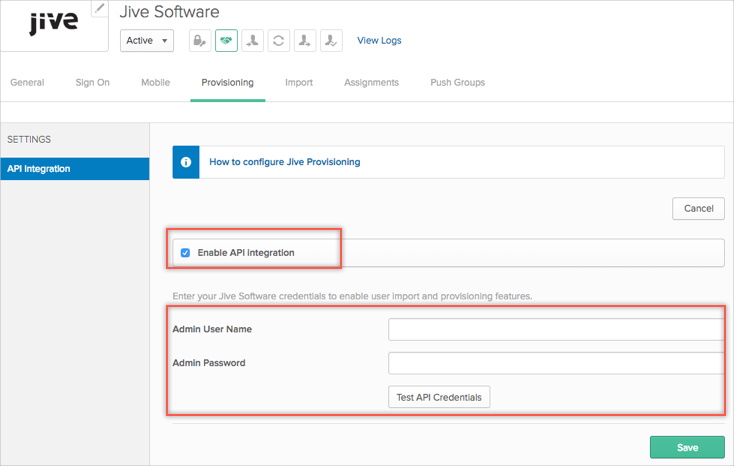Click the blue info icon
The height and width of the screenshot is (466, 734).
186,162
